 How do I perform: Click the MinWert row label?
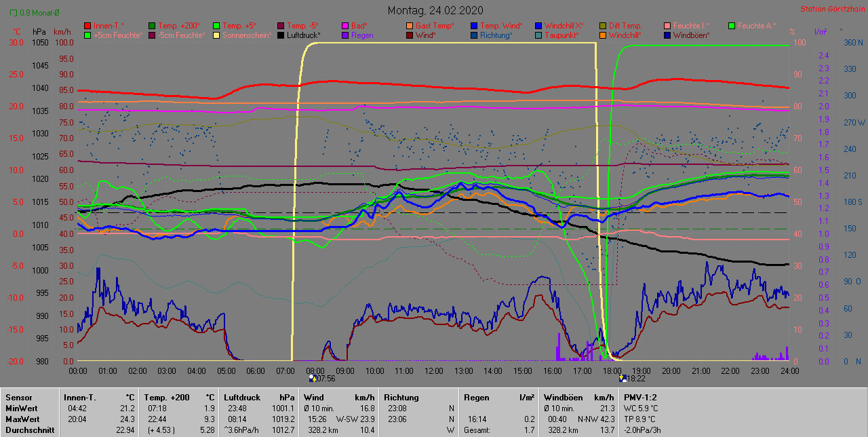21,408
